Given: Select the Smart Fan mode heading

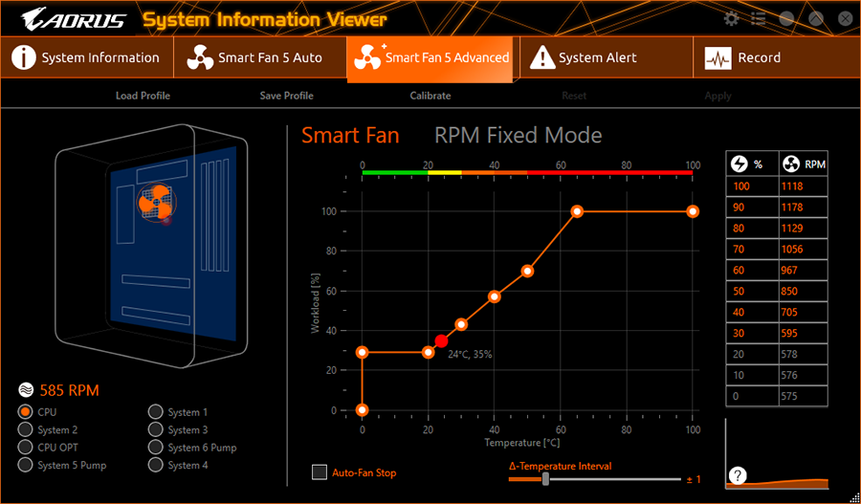Looking at the screenshot, I should click(350, 135).
